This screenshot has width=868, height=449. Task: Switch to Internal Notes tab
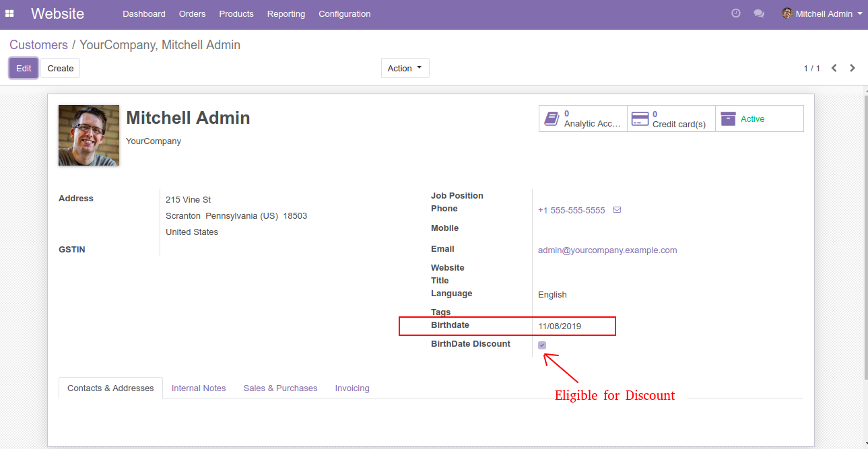(x=199, y=388)
